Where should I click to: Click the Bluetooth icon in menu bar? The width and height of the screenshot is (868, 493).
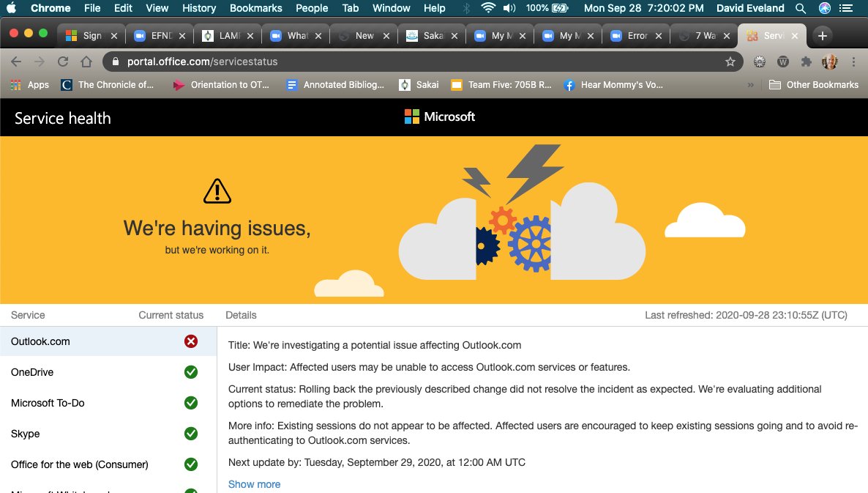point(467,8)
